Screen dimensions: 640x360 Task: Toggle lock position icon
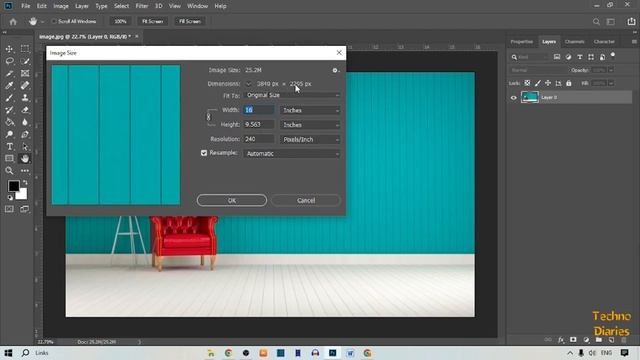[548, 83]
